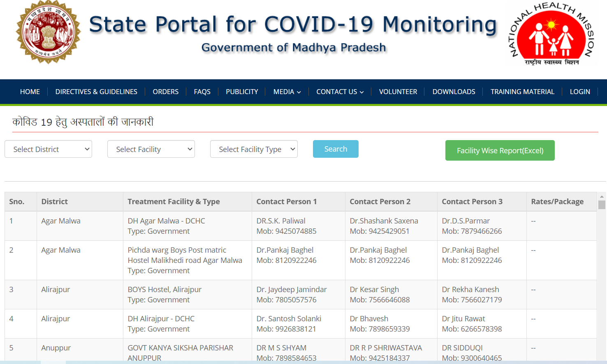The height and width of the screenshot is (364, 607).
Task: Select GOVT KANYA SIKSHA PARISHAR ANUPPUR cell
Action: pyautogui.click(x=187, y=350)
